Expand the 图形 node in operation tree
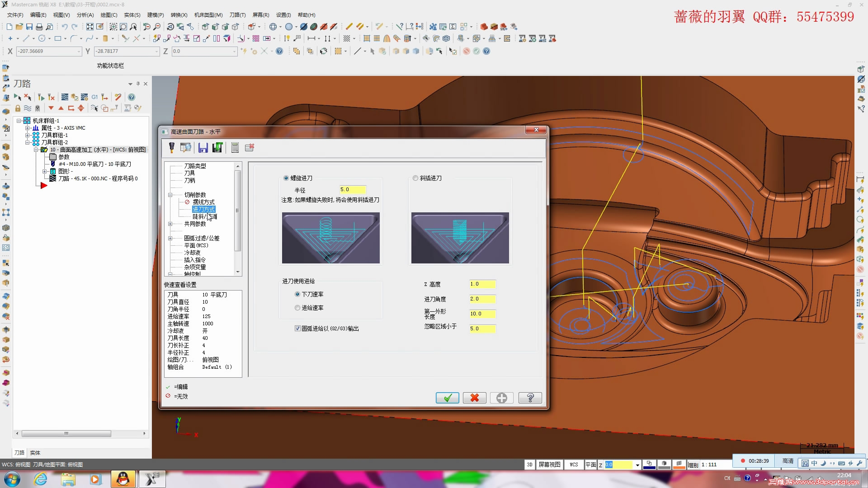This screenshot has height=488, width=868. (44, 171)
